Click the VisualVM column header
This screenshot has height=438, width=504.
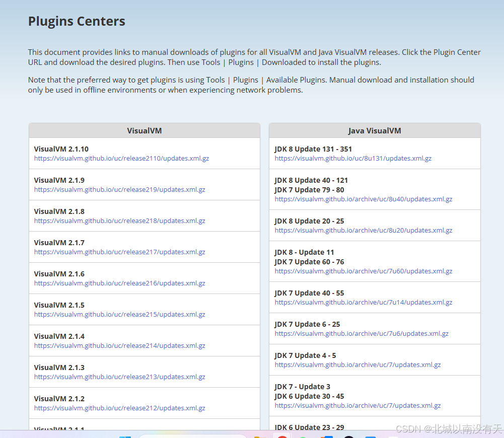(x=145, y=131)
